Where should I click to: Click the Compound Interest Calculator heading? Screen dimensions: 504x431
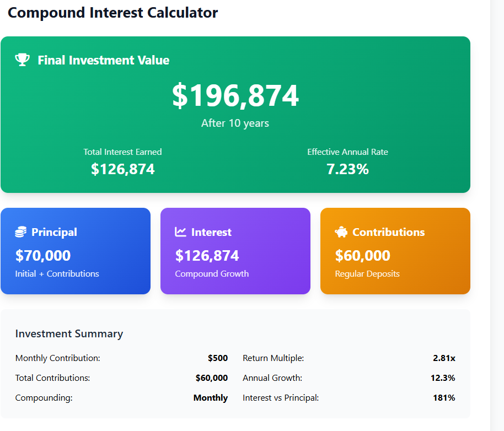click(112, 13)
